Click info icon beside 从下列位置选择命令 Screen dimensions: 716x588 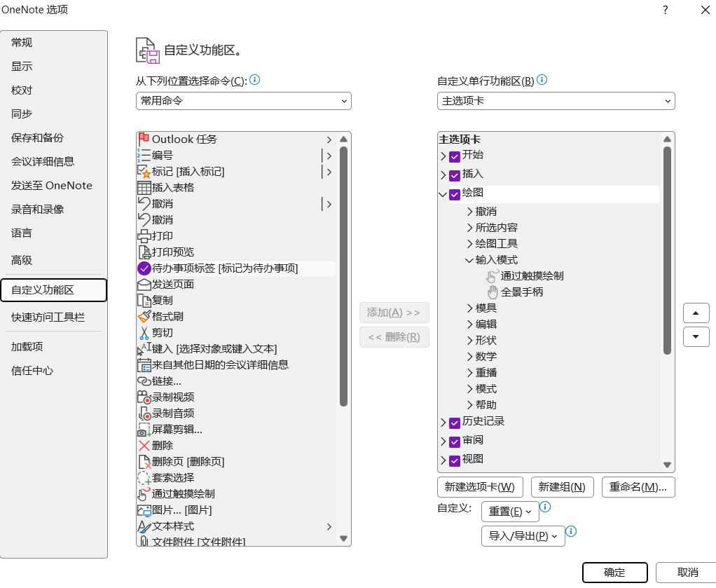[255, 80]
